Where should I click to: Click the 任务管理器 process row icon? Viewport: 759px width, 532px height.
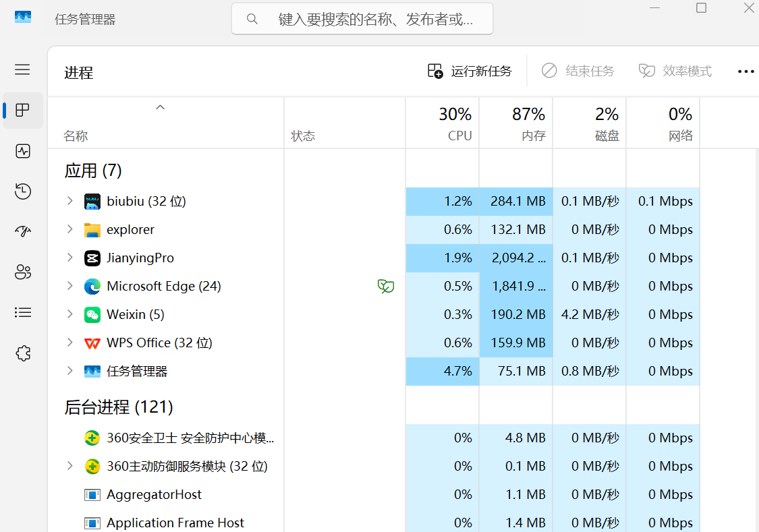tap(92, 372)
